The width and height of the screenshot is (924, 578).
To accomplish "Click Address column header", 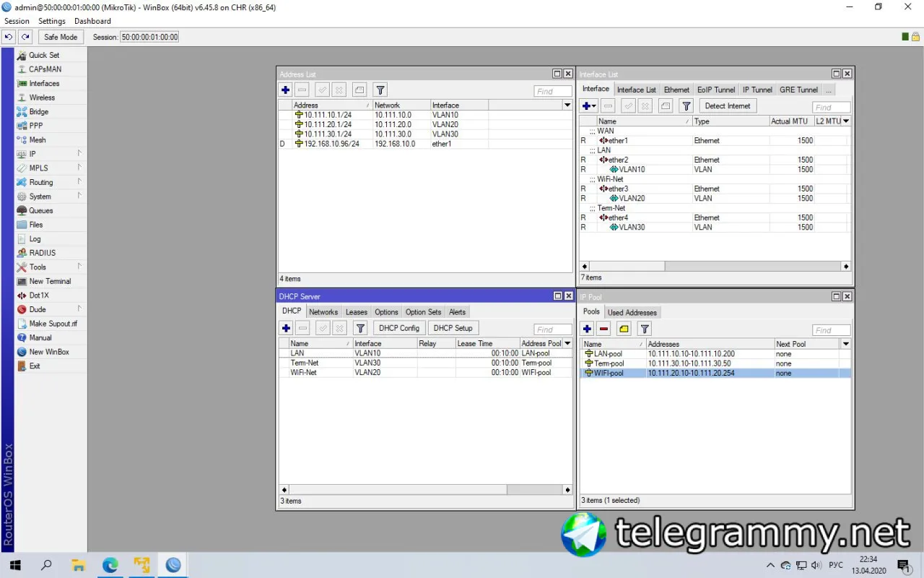I will 332,105.
